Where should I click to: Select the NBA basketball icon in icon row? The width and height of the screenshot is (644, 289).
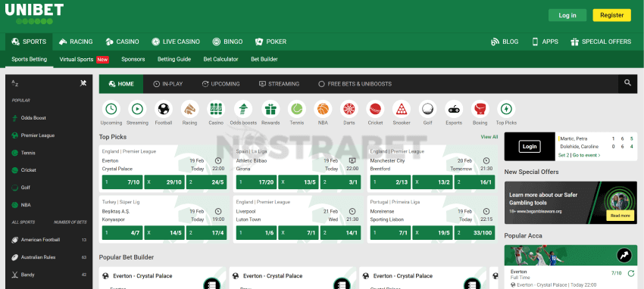click(323, 109)
